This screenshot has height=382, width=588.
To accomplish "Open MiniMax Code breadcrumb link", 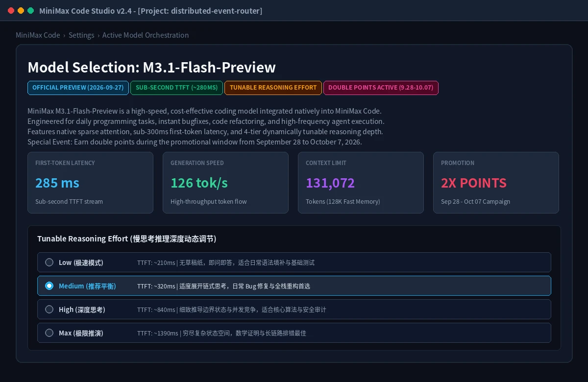I will click(x=38, y=35).
